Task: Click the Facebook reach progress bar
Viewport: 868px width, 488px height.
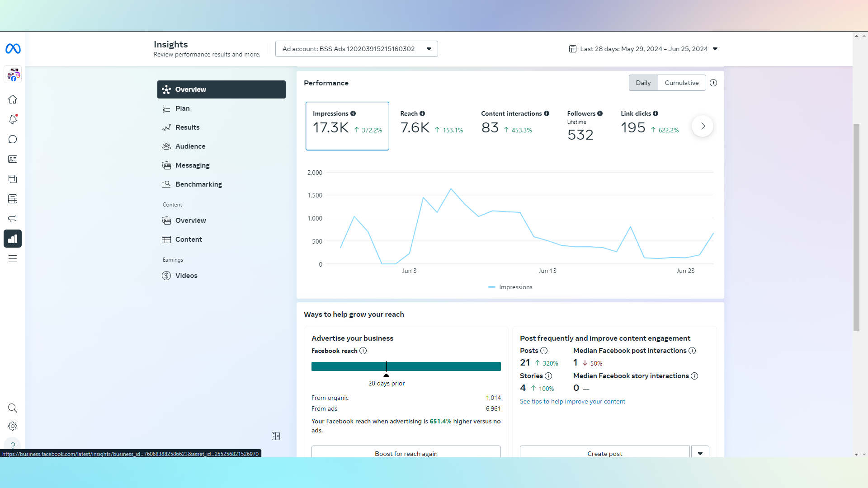Action: tap(406, 366)
